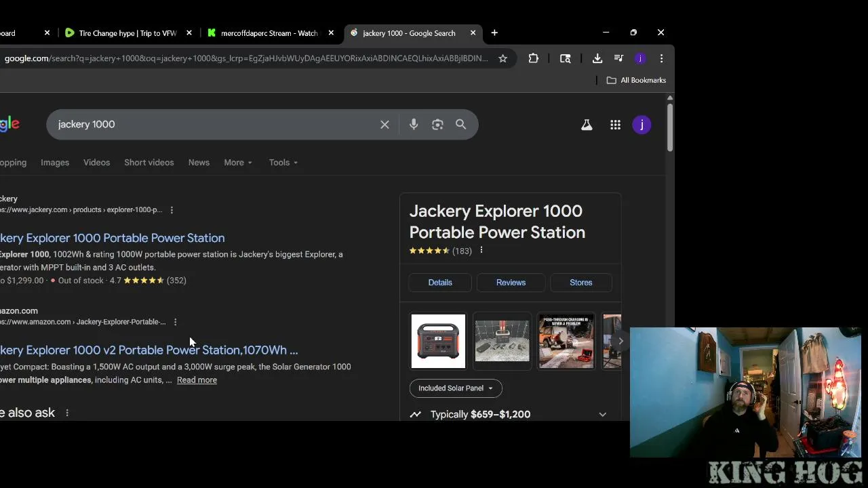This screenshot has height=488, width=868.
Task: Select the Videos search filter
Action: 96,163
